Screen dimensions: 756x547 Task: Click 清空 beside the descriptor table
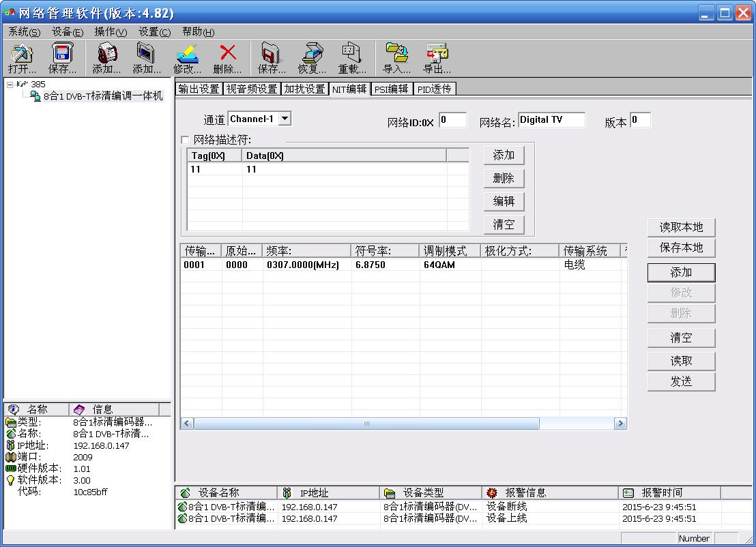point(504,224)
